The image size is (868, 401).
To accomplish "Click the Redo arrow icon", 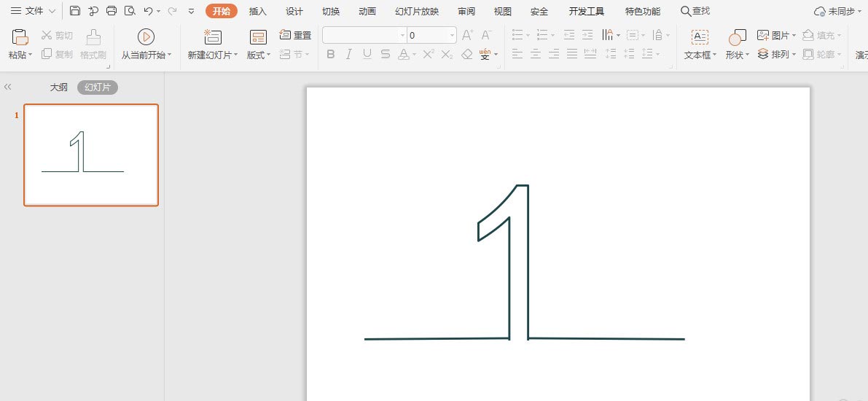I will coord(172,11).
